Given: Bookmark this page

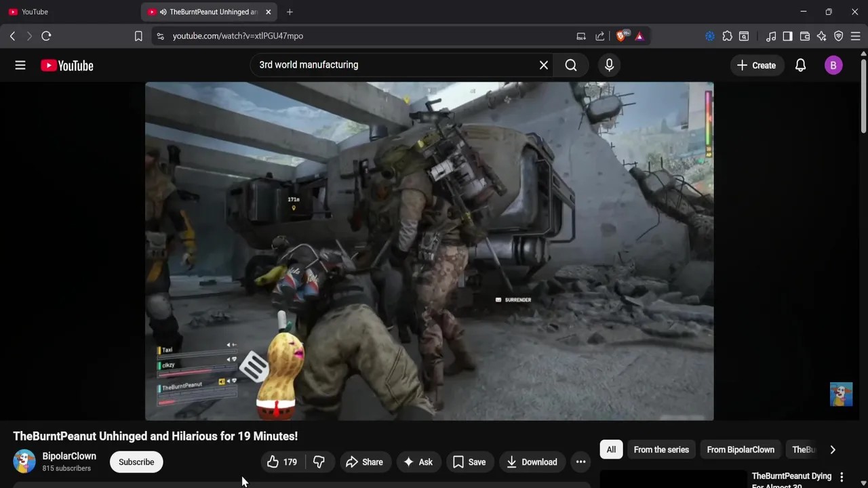Looking at the screenshot, I should pos(138,36).
